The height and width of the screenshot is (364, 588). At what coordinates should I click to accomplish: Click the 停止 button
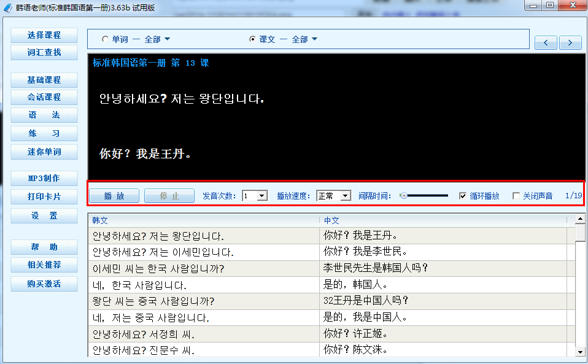click(169, 196)
